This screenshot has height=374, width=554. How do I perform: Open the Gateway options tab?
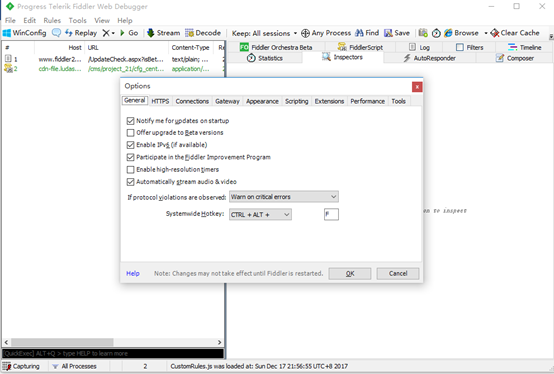[227, 101]
